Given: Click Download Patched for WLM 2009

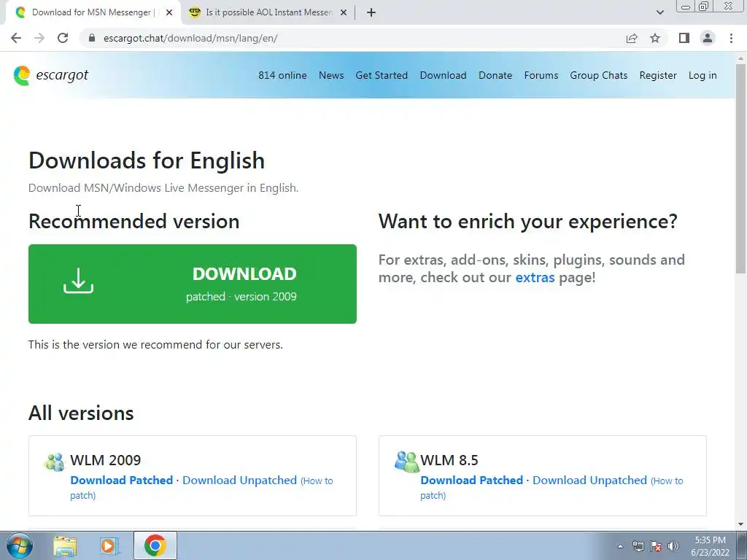Looking at the screenshot, I should [x=122, y=480].
